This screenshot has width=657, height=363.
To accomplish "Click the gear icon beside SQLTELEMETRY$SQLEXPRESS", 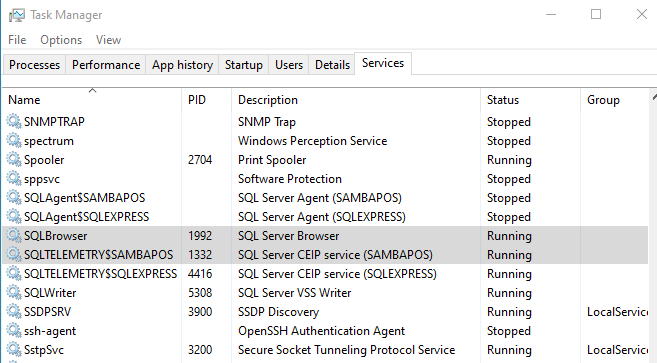I will (x=14, y=274).
